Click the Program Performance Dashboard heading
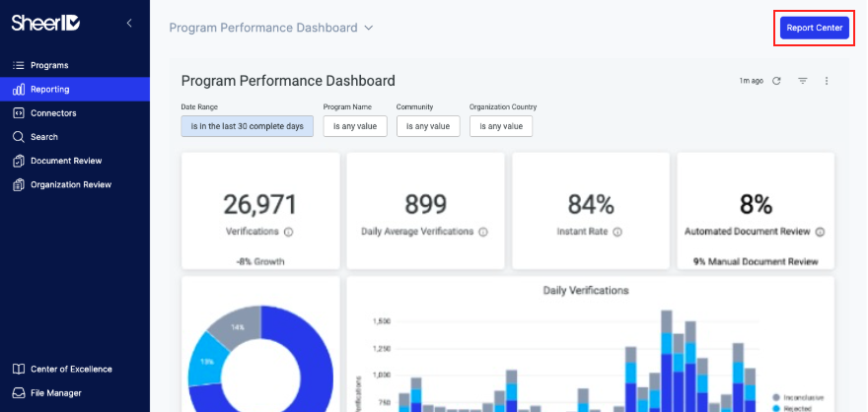 (x=288, y=81)
